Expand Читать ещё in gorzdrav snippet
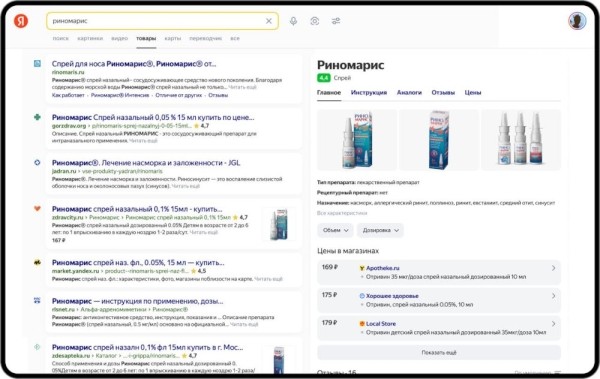This screenshot has width=600, height=379. pyautogui.click(x=143, y=141)
